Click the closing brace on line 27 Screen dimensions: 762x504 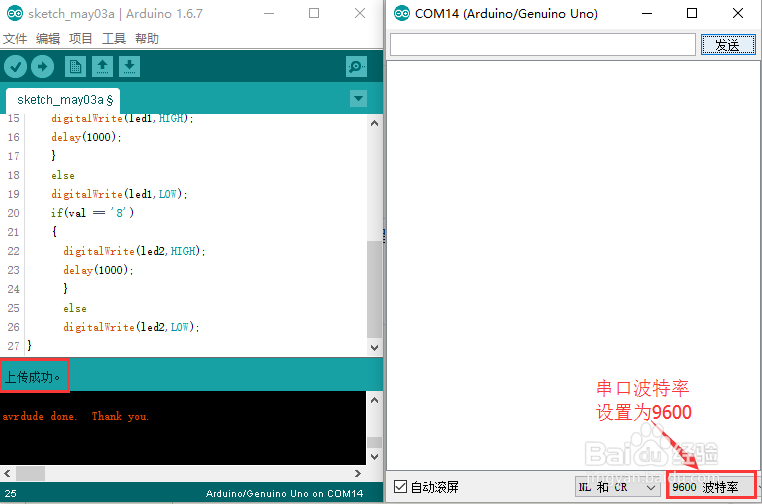pos(30,346)
